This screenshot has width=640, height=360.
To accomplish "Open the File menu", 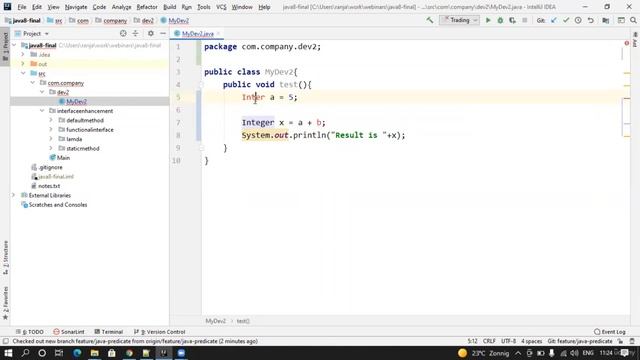I will [22, 7].
